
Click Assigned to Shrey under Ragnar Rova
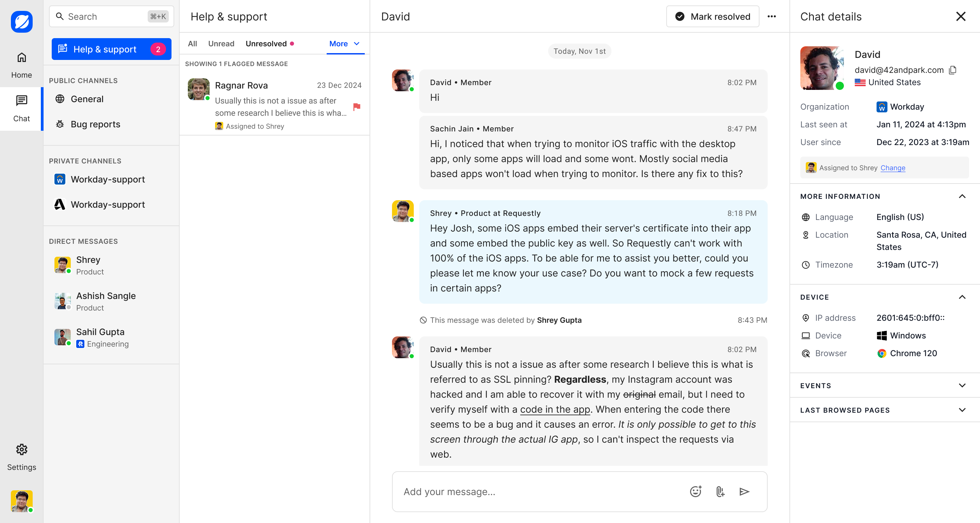249,126
